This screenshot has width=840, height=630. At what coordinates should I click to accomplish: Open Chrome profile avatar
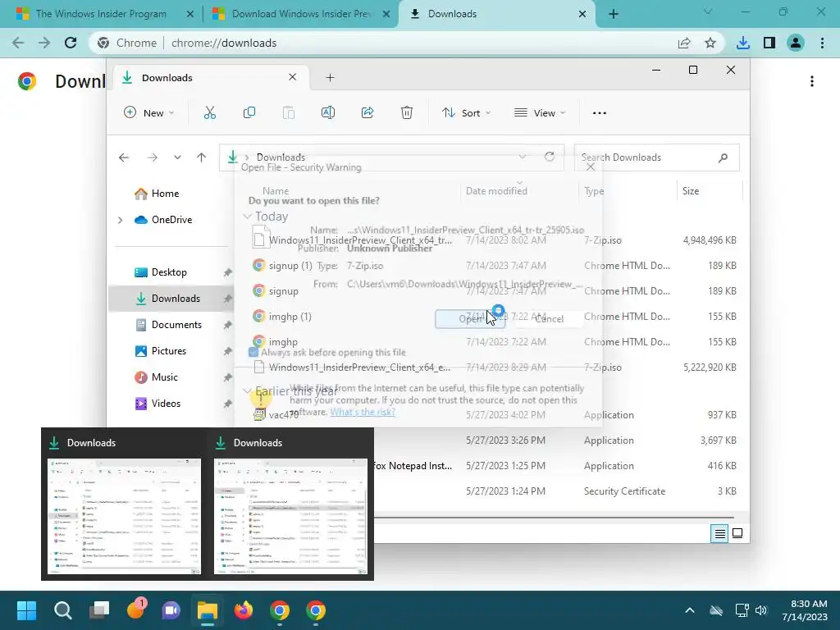coord(796,43)
